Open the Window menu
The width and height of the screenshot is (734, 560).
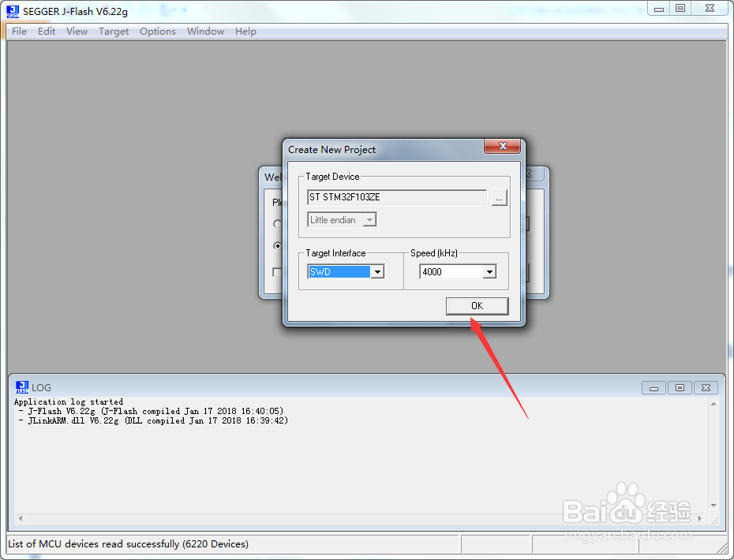[205, 32]
